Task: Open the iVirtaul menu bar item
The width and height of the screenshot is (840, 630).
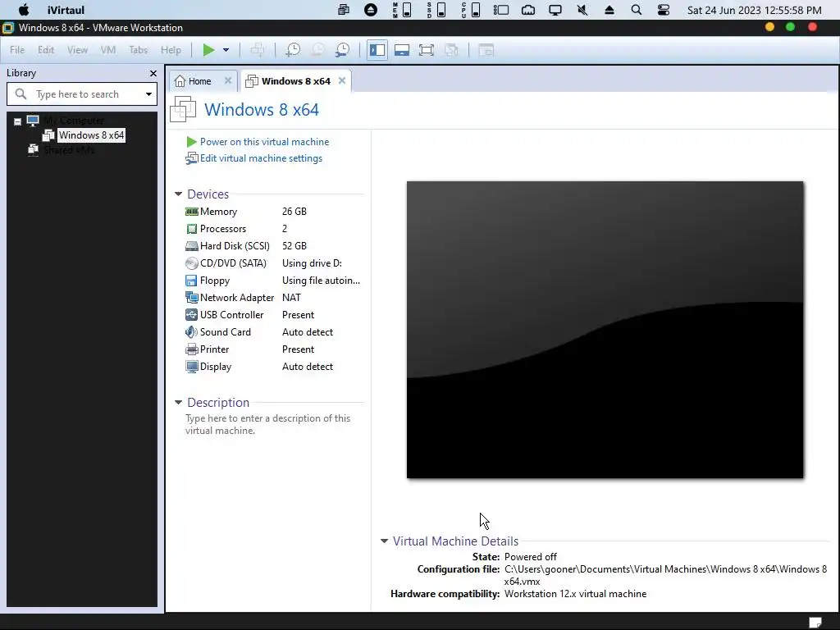Action: (x=66, y=10)
